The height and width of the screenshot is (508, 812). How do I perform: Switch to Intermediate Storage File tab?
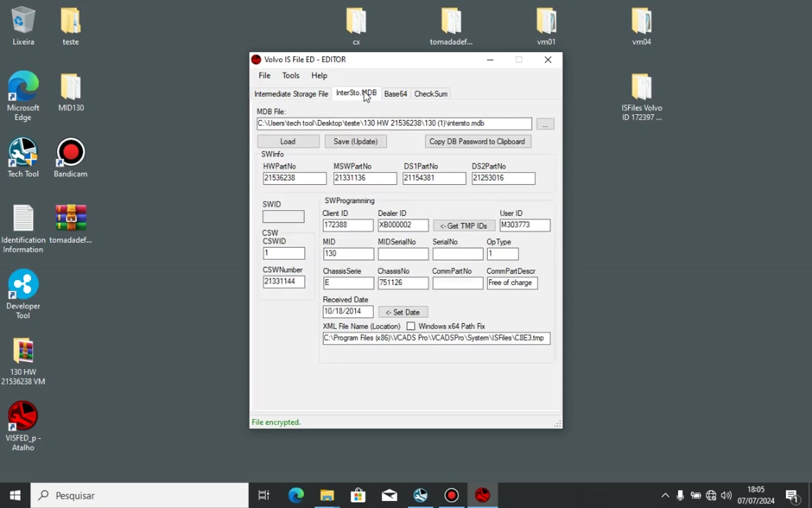pos(291,94)
